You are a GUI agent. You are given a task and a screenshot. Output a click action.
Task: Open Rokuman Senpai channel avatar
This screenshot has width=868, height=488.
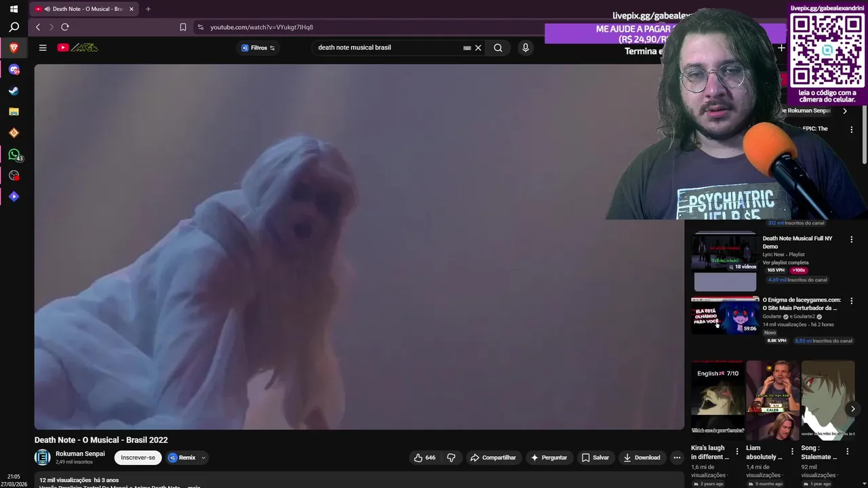coord(43,457)
